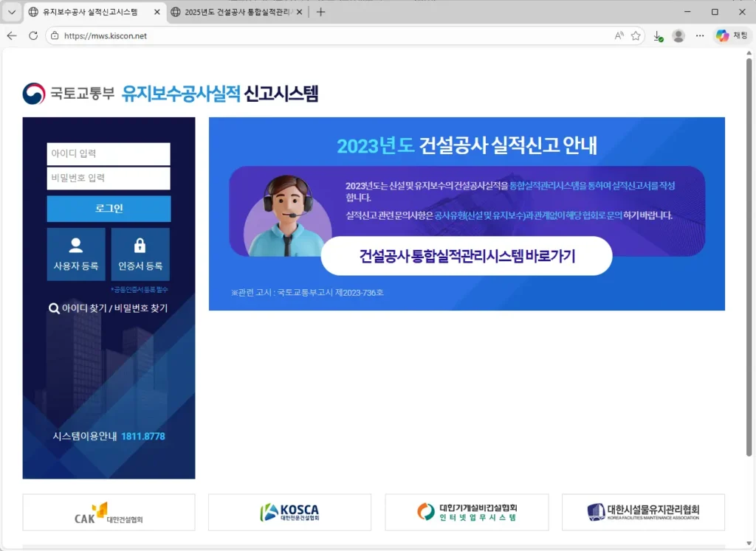Viewport: 756px width, 551px height.
Task: Focus the 아이디 입력 field
Action: pos(109,154)
